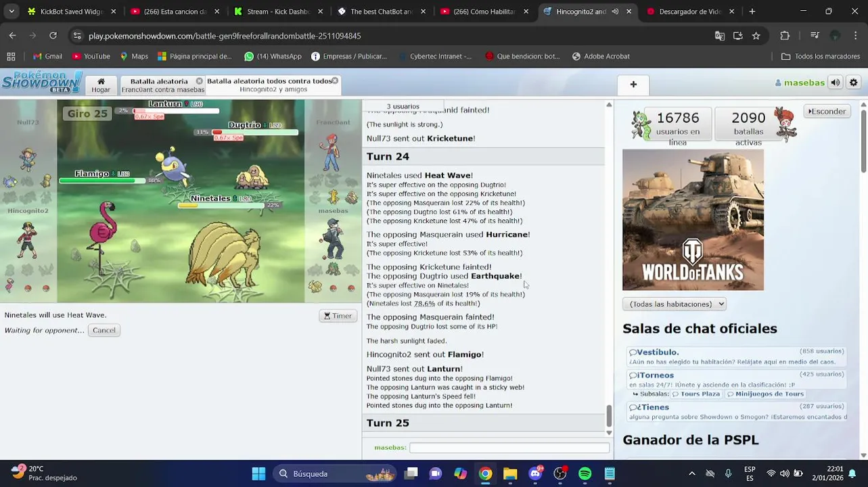868x487 pixels.
Task: Open the masebas username menu
Action: (x=800, y=83)
